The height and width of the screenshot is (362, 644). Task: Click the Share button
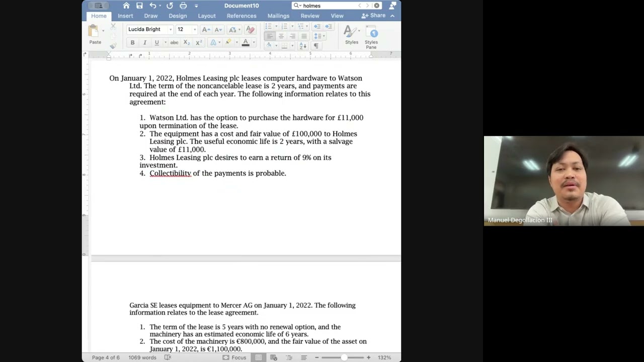pos(374,16)
